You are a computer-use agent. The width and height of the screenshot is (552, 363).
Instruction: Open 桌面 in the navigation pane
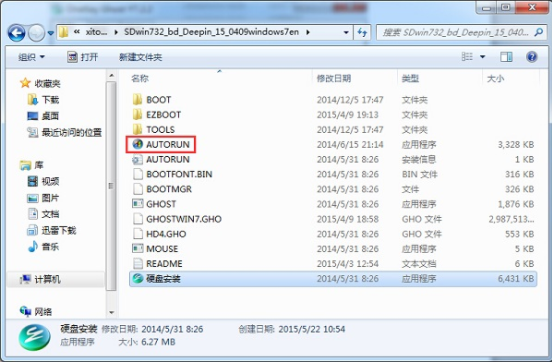click(43, 116)
